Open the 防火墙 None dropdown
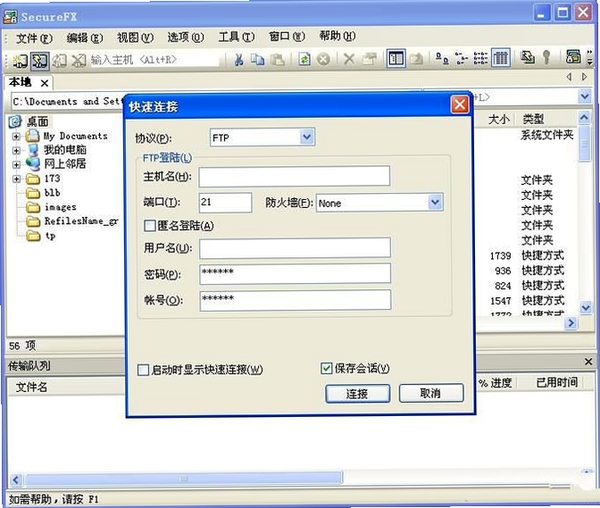600x508 pixels. (435, 202)
